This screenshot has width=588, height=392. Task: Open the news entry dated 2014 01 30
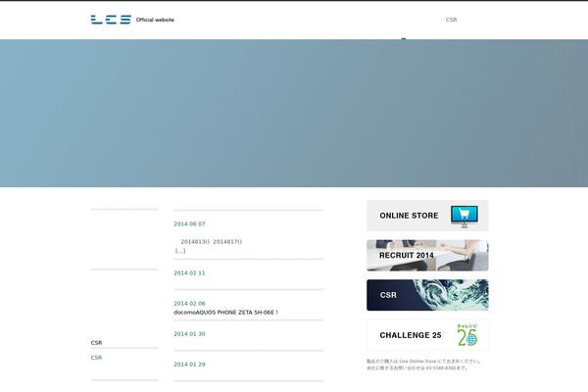(x=189, y=334)
